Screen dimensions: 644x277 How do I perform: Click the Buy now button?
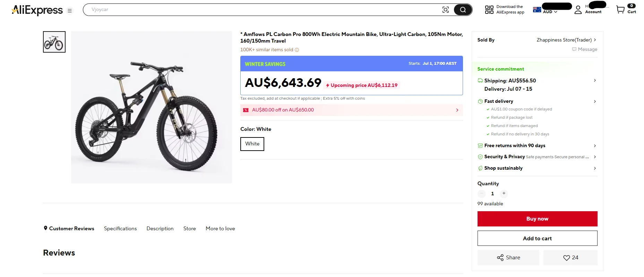(537, 219)
